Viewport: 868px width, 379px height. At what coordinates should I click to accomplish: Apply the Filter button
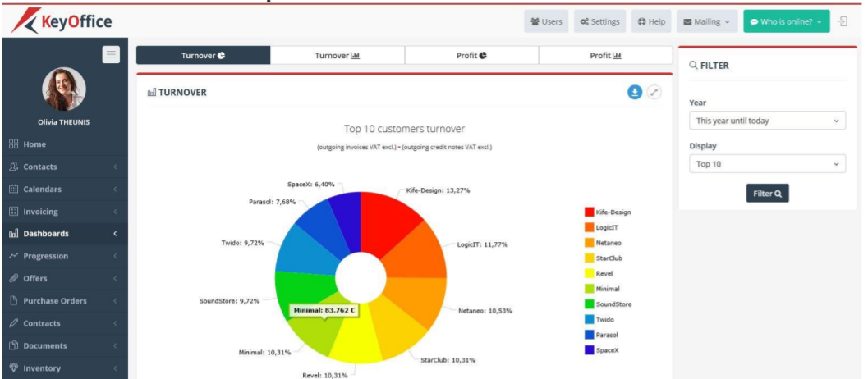[767, 194]
